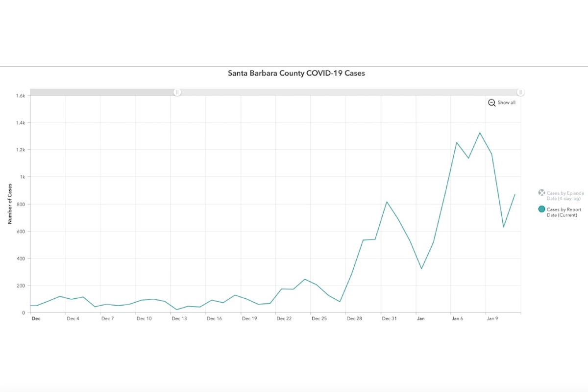The width and height of the screenshot is (588, 392).
Task: Click the 600 y-axis label
Action: pos(22,231)
